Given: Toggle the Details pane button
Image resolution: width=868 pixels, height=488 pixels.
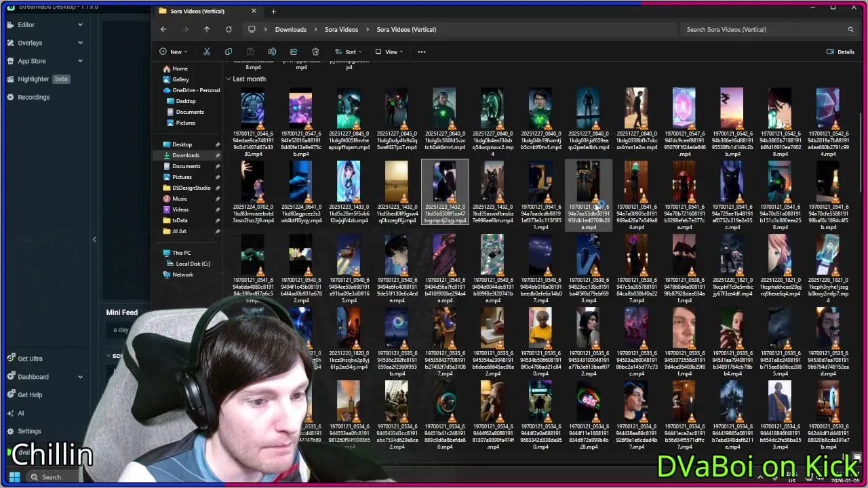Looking at the screenshot, I should pyautogui.click(x=840, y=52).
